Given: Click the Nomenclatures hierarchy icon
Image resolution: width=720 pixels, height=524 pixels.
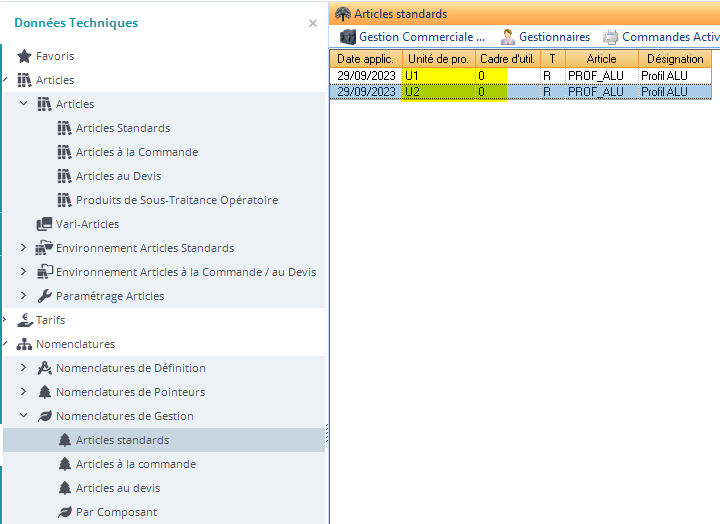Looking at the screenshot, I should click(x=25, y=344).
